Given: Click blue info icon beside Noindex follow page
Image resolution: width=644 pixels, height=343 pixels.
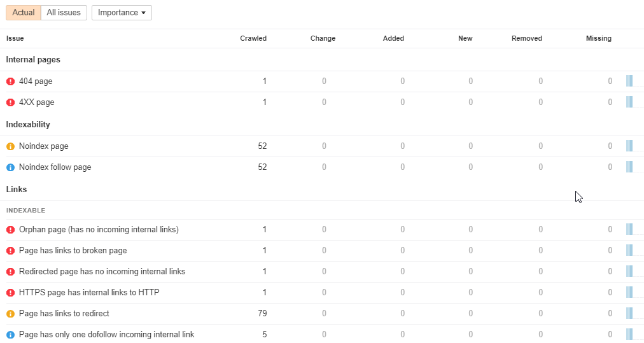Looking at the screenshot, I should pyautogui.click(x=10, y=167).
